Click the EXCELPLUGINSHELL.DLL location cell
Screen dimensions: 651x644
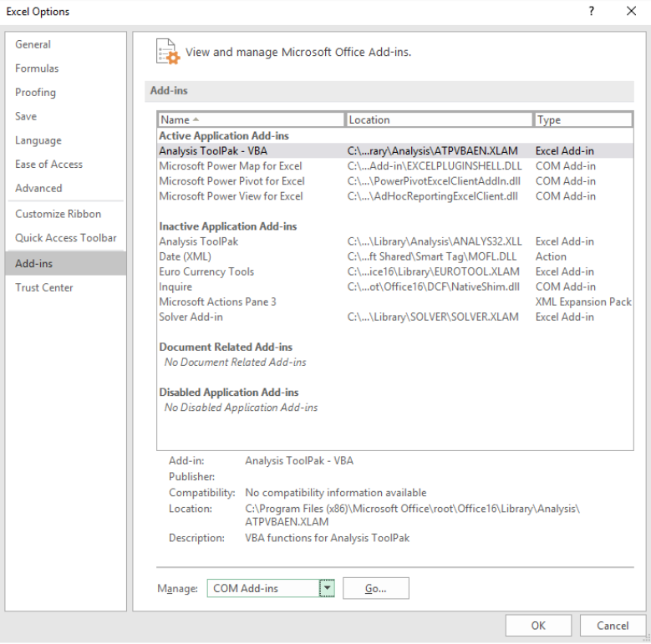435,166
